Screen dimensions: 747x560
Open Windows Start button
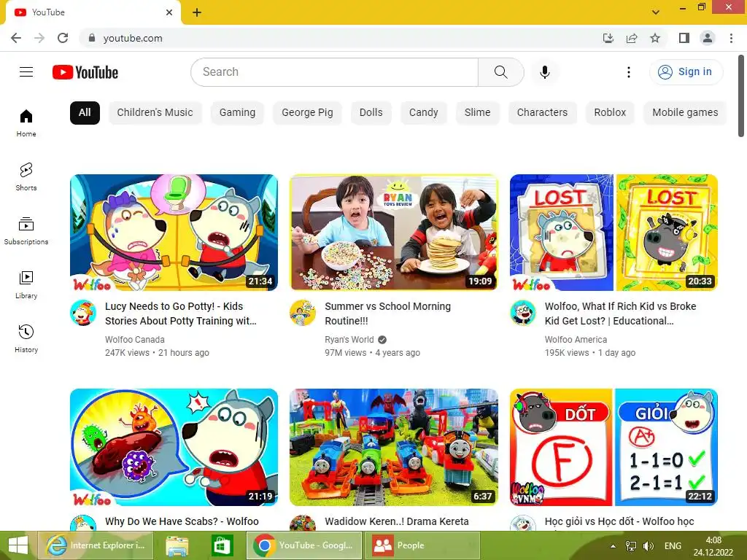(x=18, y=545)
